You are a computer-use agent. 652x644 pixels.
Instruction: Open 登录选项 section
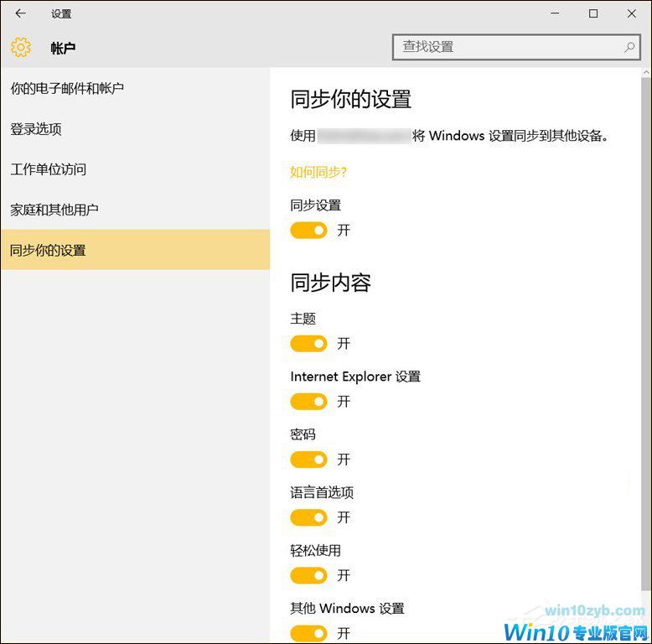tap(135, 129)
